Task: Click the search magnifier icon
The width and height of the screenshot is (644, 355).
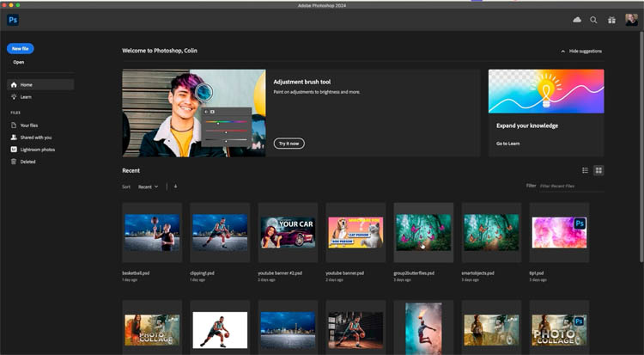Action: (x=593, y=20)
